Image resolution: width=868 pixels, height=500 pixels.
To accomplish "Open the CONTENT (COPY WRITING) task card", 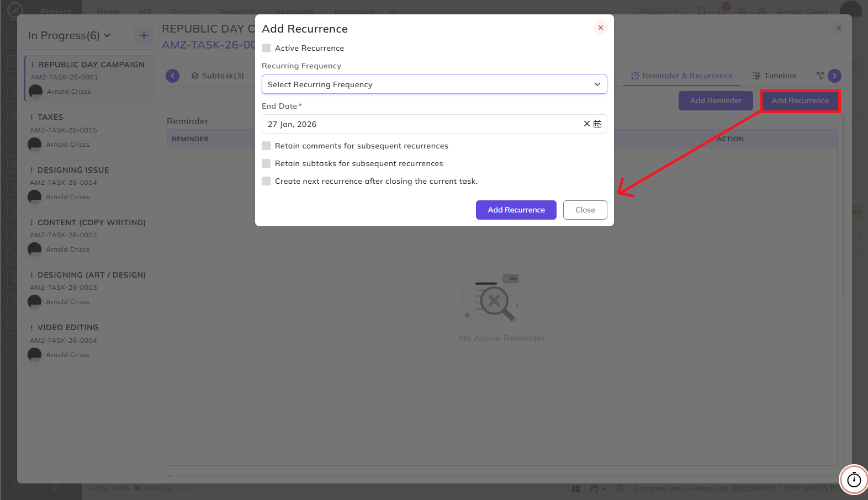I will [89, 236].
